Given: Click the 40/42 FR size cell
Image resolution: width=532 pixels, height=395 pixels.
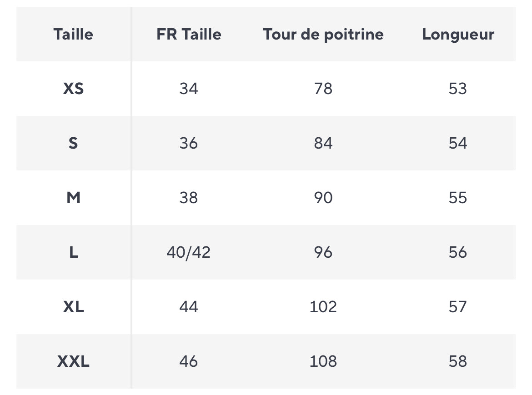Looking at the screenshot, I should pyautogui.click(x=189, y=252).
